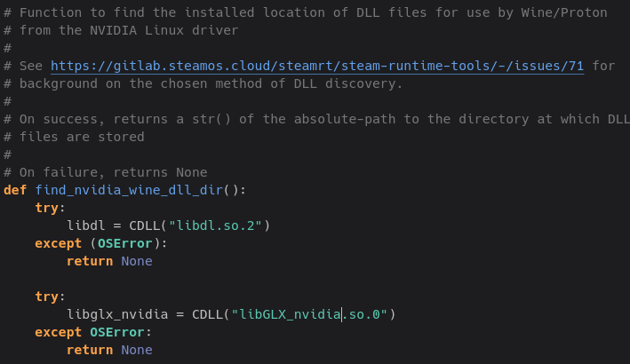Click CDLL on the libdl assignment line

(x=145, y=226)
